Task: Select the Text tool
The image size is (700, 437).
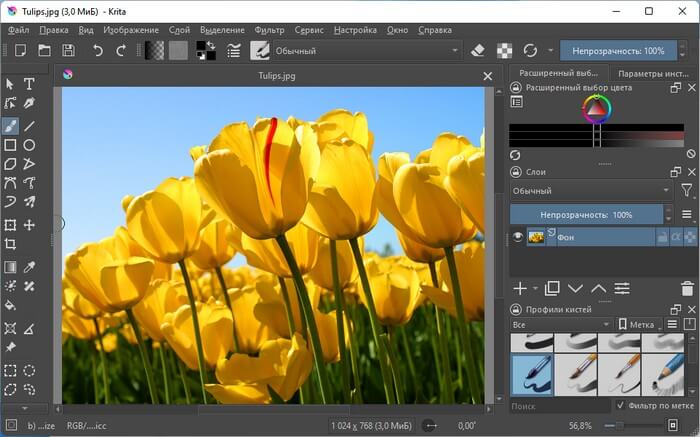Action: [29, 84]
